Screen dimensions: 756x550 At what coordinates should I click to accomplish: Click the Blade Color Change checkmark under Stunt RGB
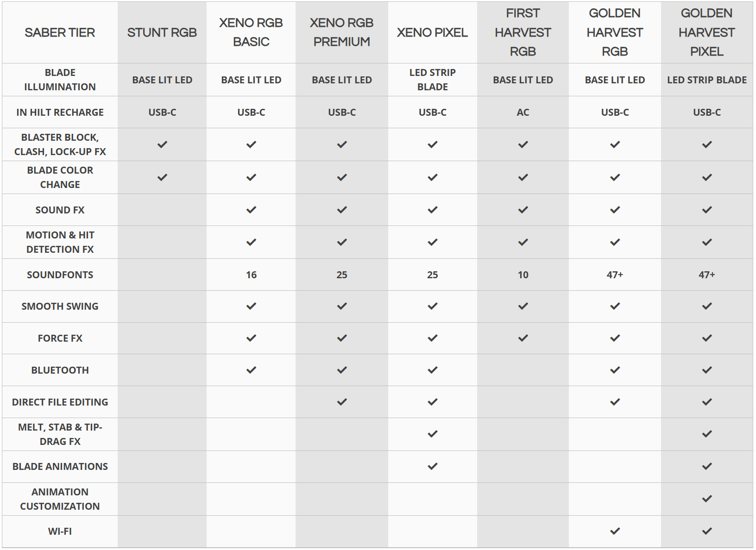tap(162, 177)
